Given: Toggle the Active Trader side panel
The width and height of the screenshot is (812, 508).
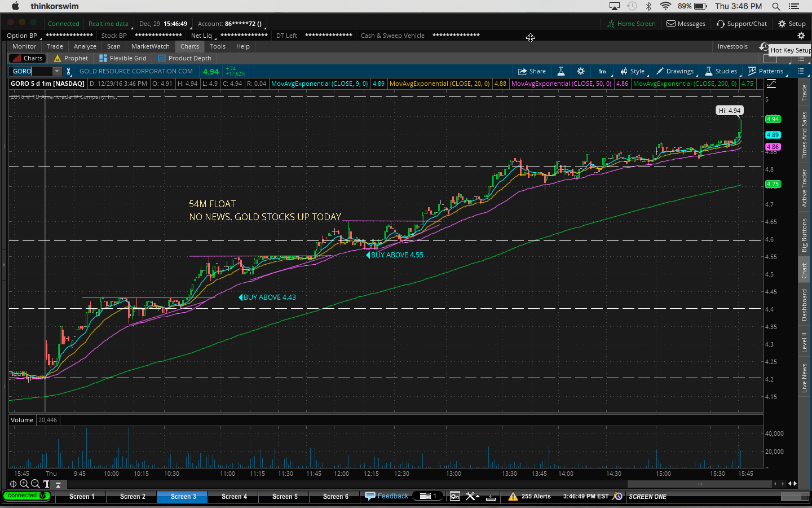Looking at the screenshot, I should [x=804, y=188].
